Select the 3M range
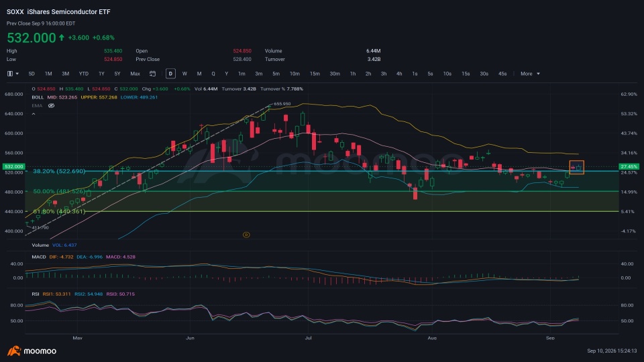Image resolution: width=644 pixels, height=362 pixels. click(65, 74)
